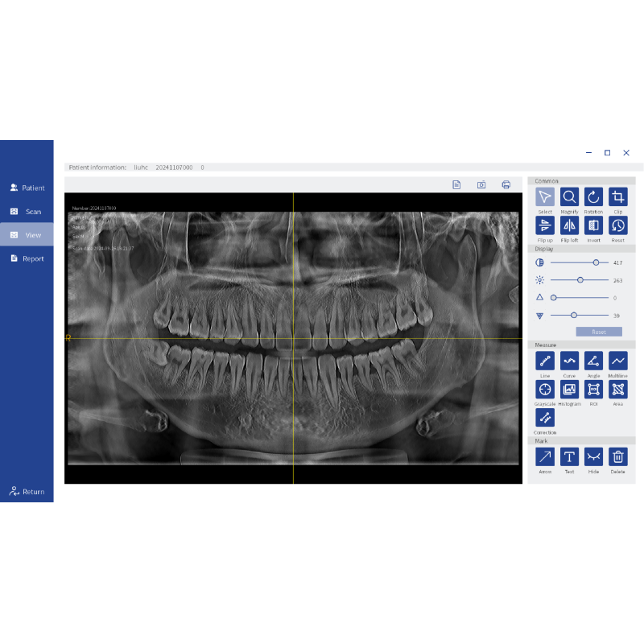Mirror the image with Flip left
This screenshot has width=644, height=644.
pos(569,225)
